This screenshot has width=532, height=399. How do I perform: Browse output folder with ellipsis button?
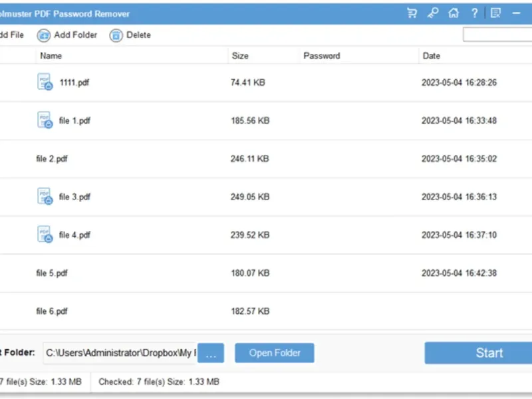211,353
